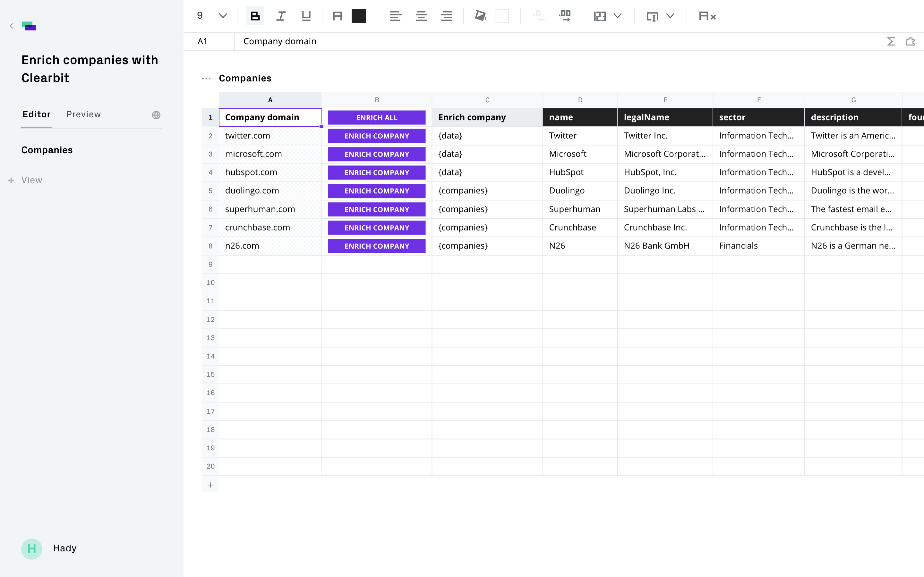Open the black text color swatch

point(358,16)
